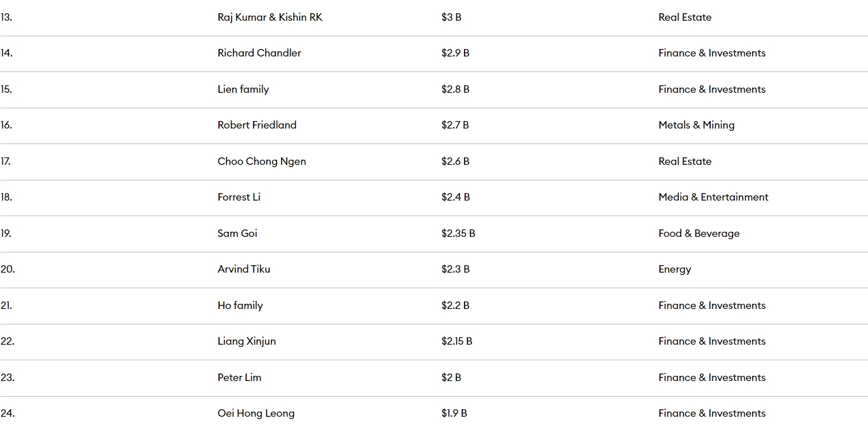Select the Choo Chong Ngen name
This screenshot has width=868, height=430.
point(262,161)
